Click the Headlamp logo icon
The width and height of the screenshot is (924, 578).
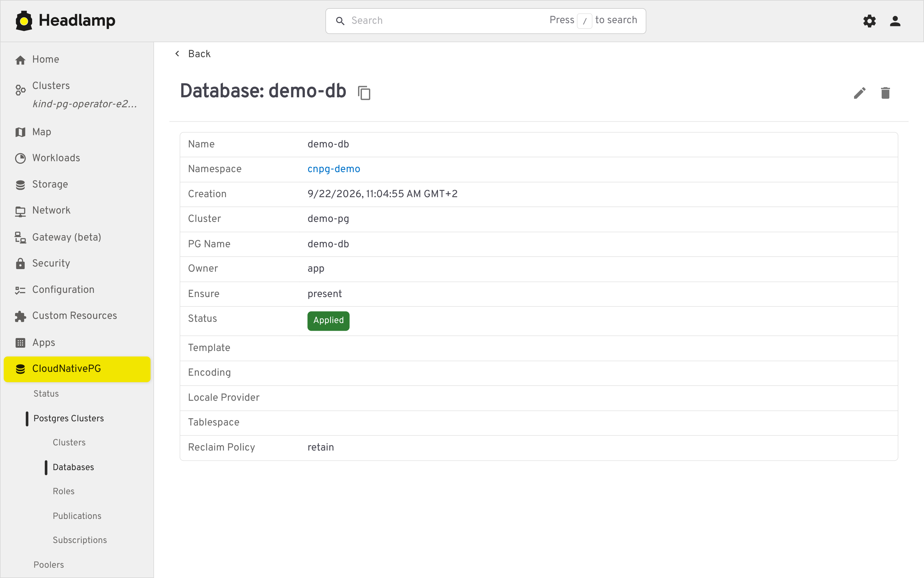pyautogui.click(x=24, y=21)
